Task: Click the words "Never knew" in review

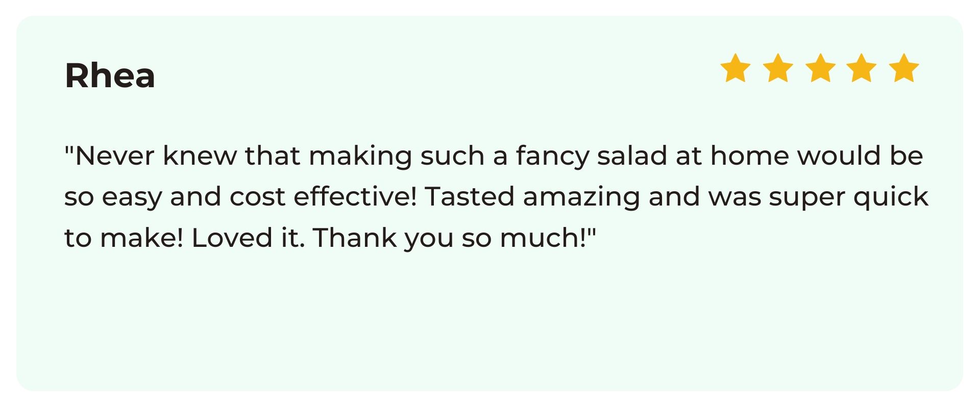Action: (156, 156)
